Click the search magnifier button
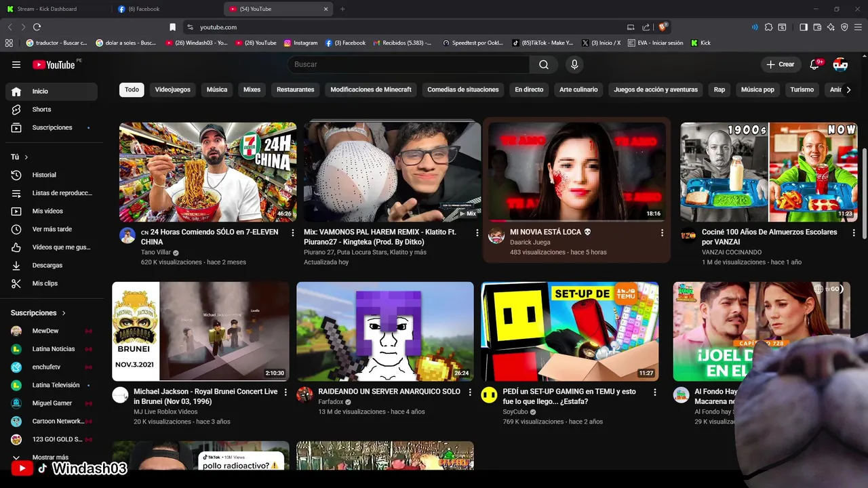868x488 pixels. [x=544, y=64]
